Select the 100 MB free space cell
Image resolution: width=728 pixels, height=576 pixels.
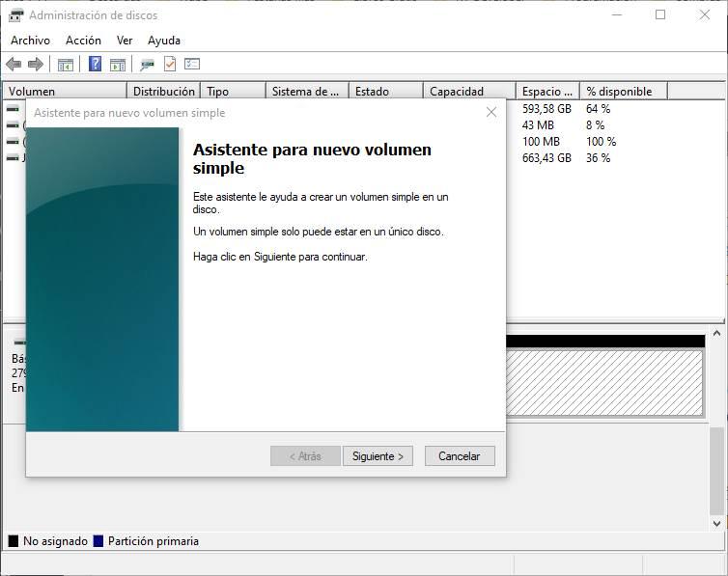point(541,142)
